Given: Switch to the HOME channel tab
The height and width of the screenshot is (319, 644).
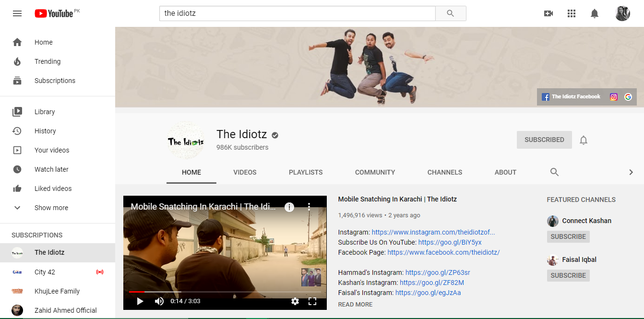Looking at the screenshot, I should (191, 172).
